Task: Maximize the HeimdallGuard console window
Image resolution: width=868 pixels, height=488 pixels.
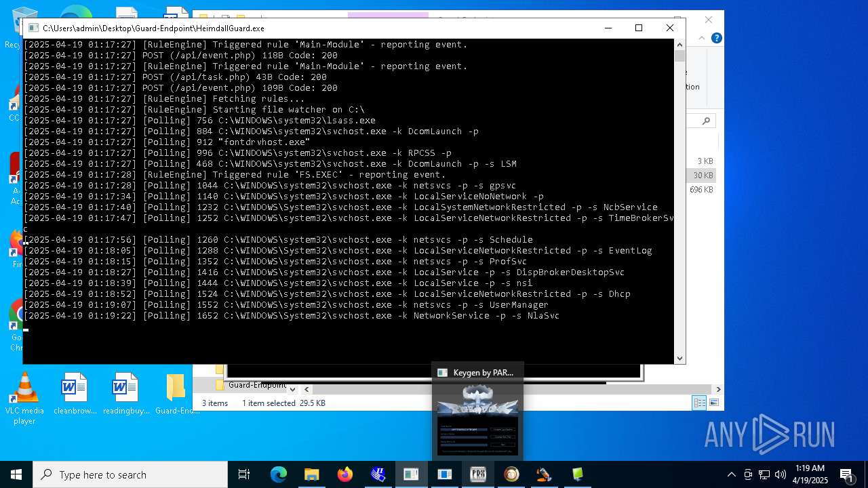Action: pyautogui.click(x=638, y=28)
